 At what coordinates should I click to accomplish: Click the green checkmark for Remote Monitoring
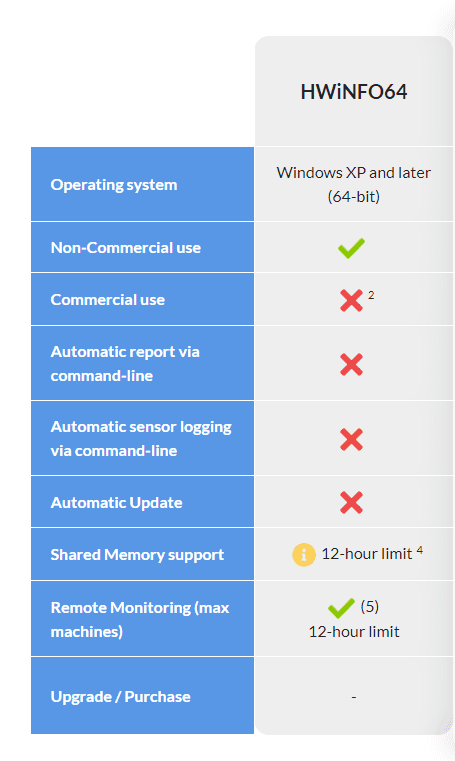pyautogui.click(x=341, y=608)
